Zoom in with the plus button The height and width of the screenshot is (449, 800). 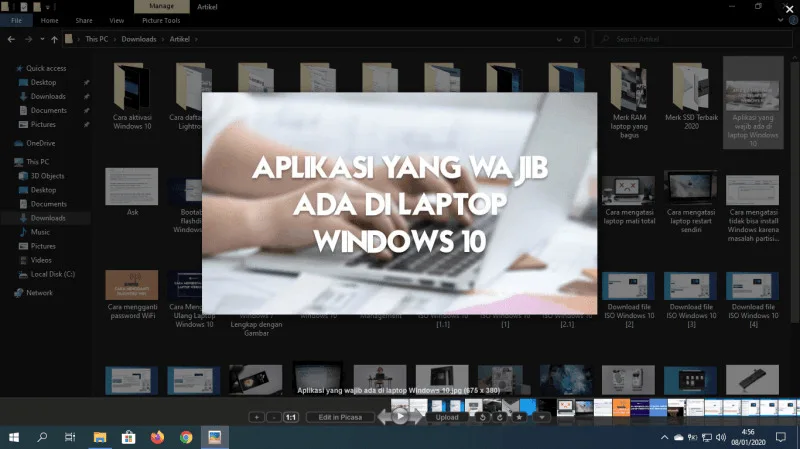click(257, 417)
